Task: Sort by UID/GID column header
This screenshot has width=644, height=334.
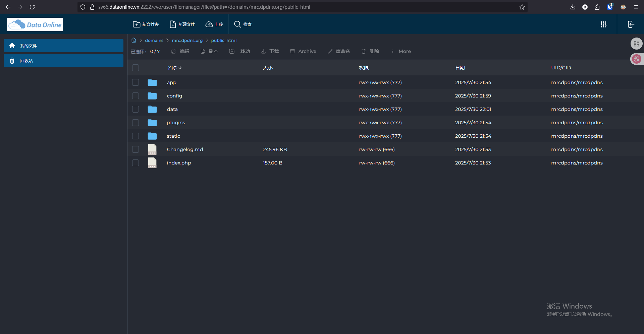Action: [561, 68]
